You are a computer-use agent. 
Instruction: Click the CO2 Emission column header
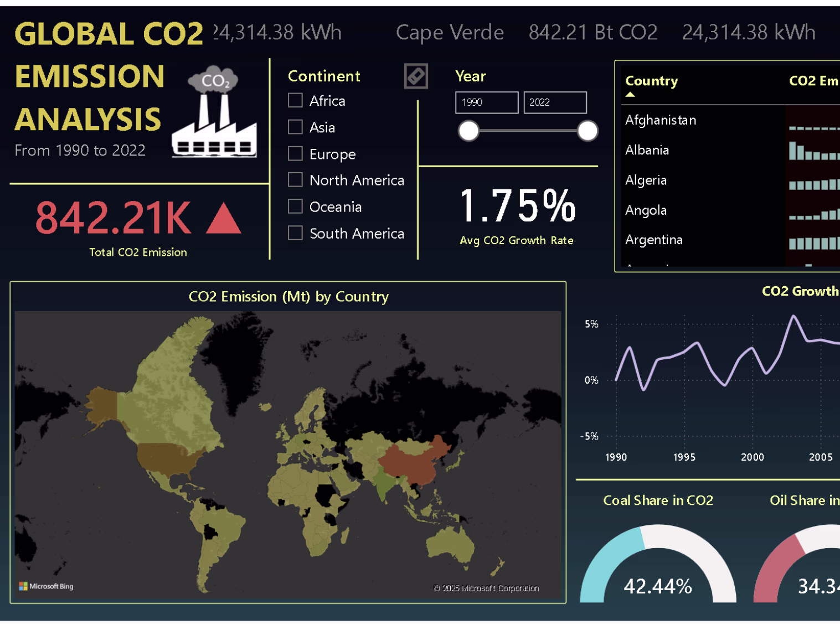pos(814,81)
